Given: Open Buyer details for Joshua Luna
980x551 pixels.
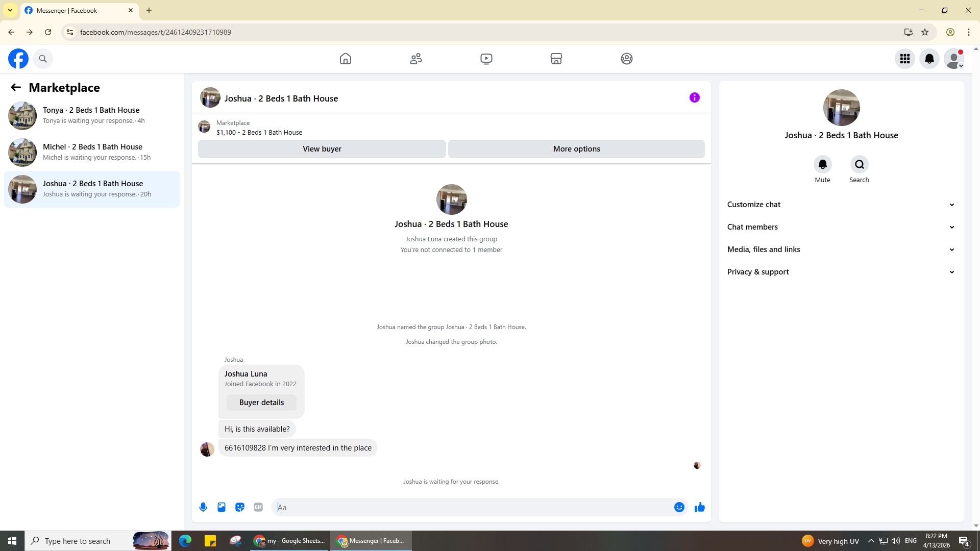Looking at the screenshot, I should pyautogui.click(x=262, y=403).
